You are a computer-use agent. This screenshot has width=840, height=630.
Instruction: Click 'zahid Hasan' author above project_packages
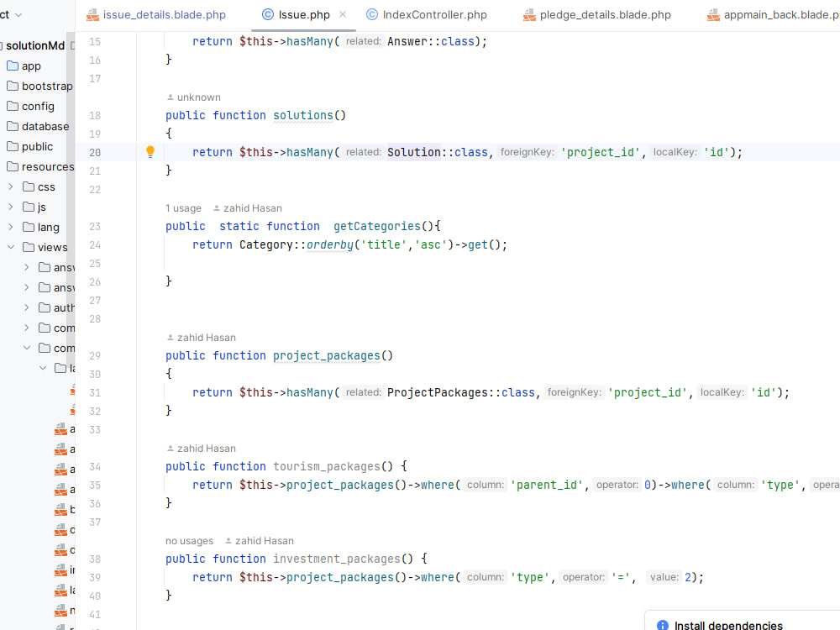click(x=201, y=338)
